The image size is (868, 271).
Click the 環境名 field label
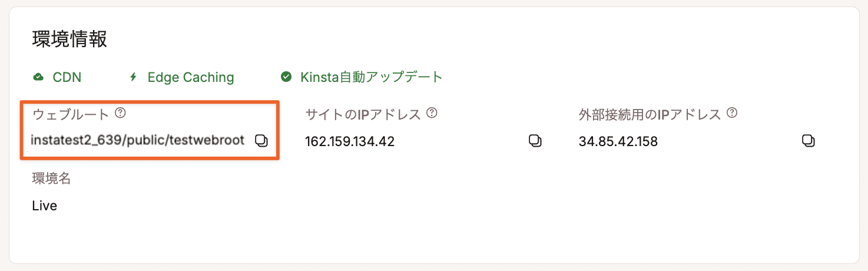(x=51, y=179)
